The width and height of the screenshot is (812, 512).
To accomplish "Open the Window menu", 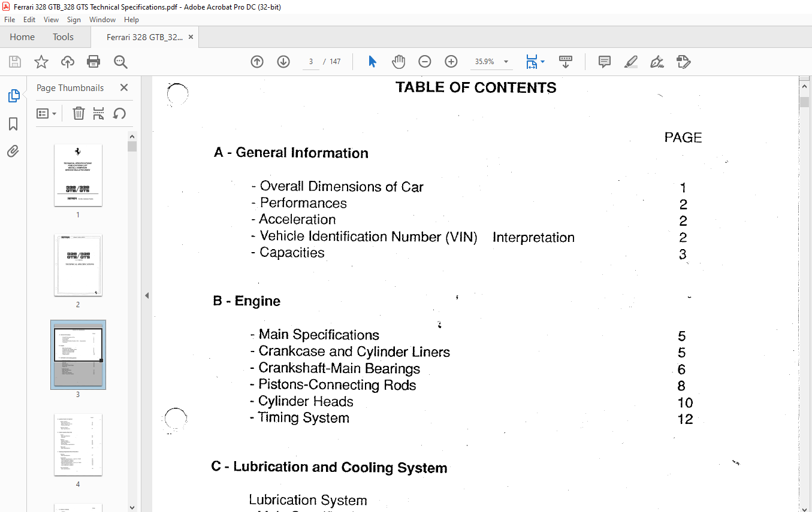I will (x=102, y=20).
